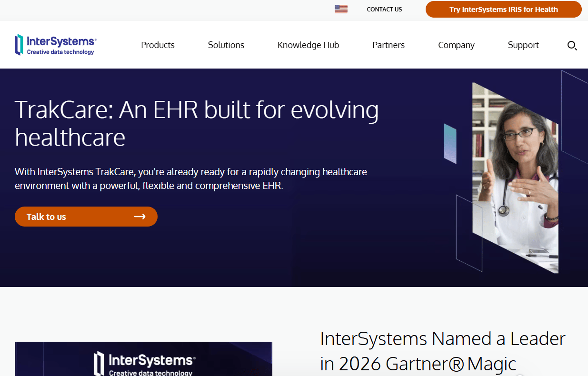Click the InterSystems logo in the Gartner thumbnail
Viewport: 588px width, 376px height.
[x=144, y=363]
